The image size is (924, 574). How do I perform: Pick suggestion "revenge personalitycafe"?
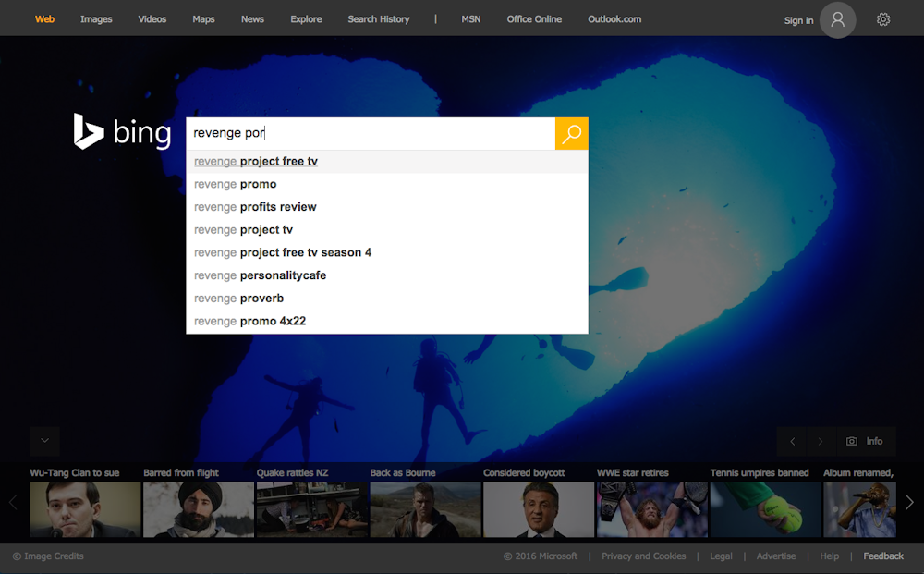(x=387, y=275)
